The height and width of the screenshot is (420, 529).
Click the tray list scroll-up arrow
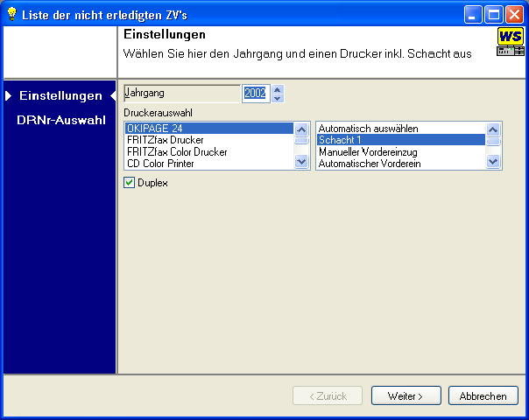coord(493,129)
